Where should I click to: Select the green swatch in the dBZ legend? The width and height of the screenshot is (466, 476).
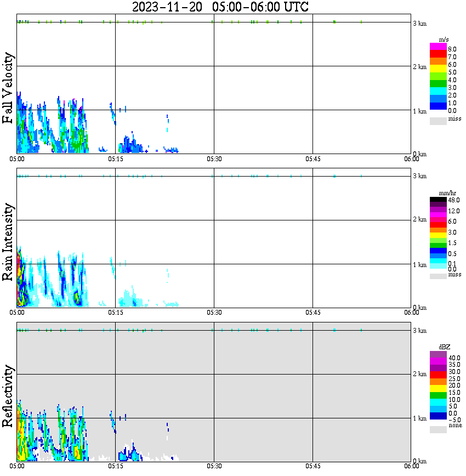(438, 395)
